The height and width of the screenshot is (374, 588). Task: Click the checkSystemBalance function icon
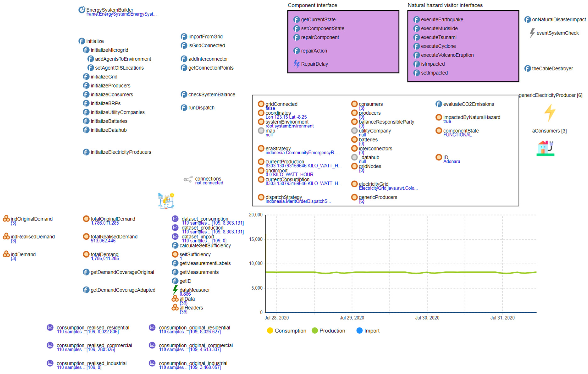(x=184, y=94)
